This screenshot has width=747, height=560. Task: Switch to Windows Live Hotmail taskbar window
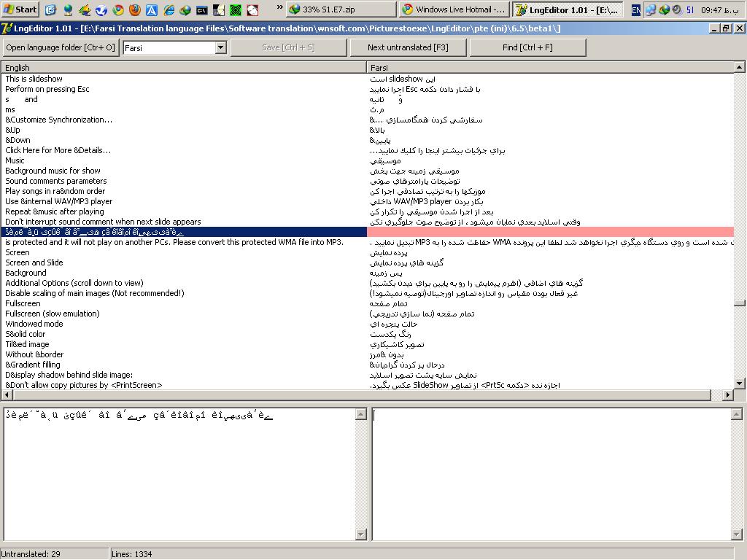pos(454,9)
